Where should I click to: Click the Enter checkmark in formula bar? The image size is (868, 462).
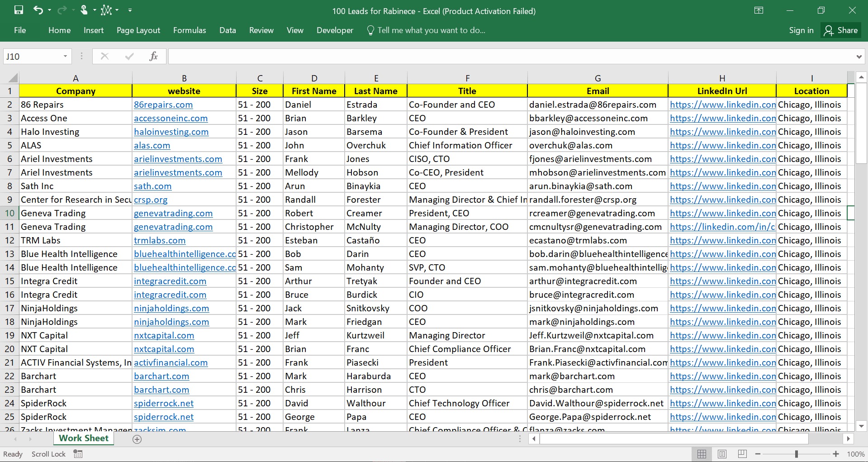(129, 56)
